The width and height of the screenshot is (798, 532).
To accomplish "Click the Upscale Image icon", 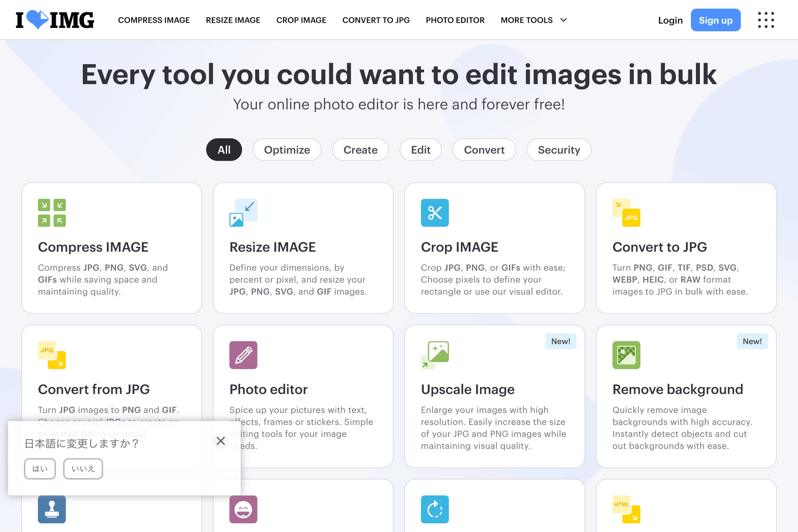I will 435,355.
